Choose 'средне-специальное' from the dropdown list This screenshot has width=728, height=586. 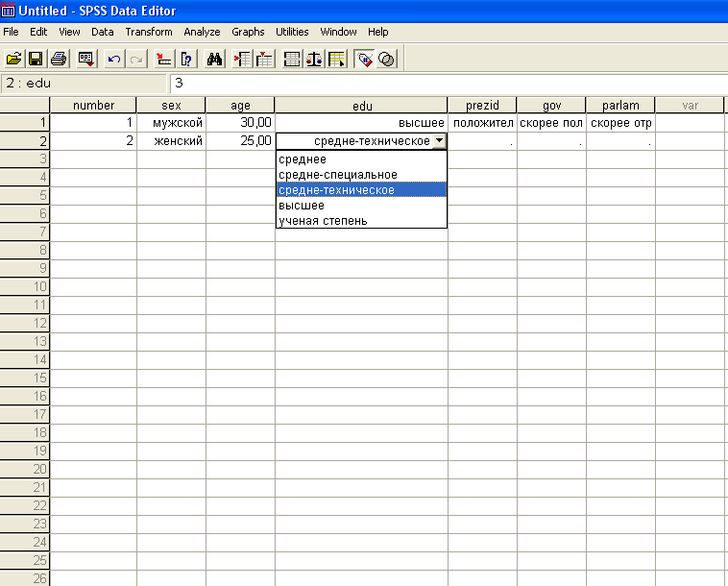tap(361, 175)
